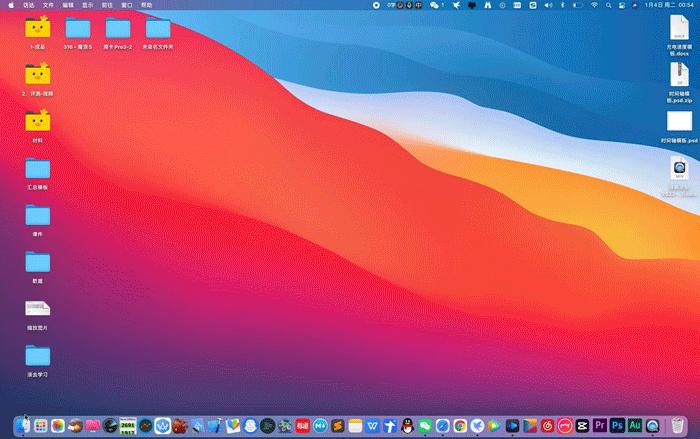Open the red Youdao dictionary Dock icon
The height and width of the screenshot is (439, 700).
[x=302, y=426]
